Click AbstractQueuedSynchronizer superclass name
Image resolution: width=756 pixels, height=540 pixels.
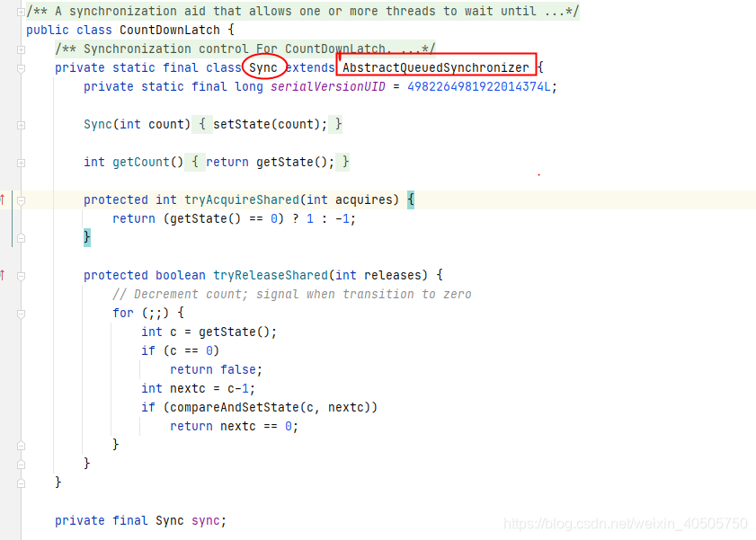point(436,68)
